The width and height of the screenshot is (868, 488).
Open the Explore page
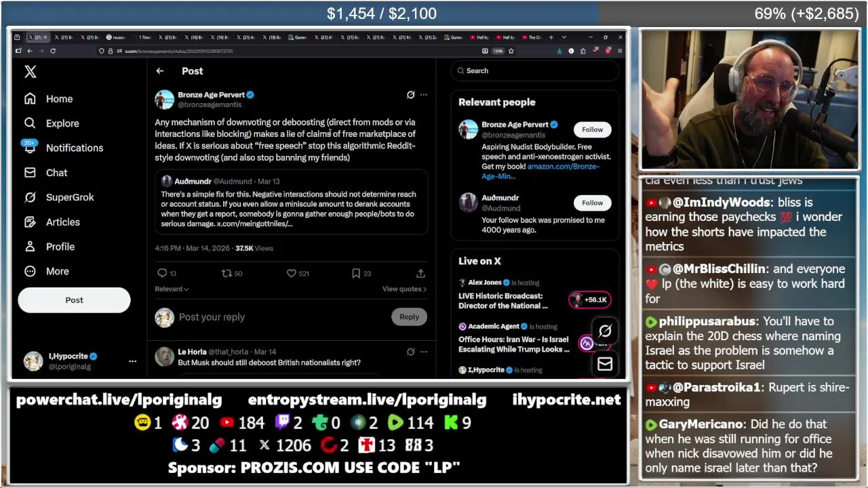pyautogui.click(x=52, y=123)
